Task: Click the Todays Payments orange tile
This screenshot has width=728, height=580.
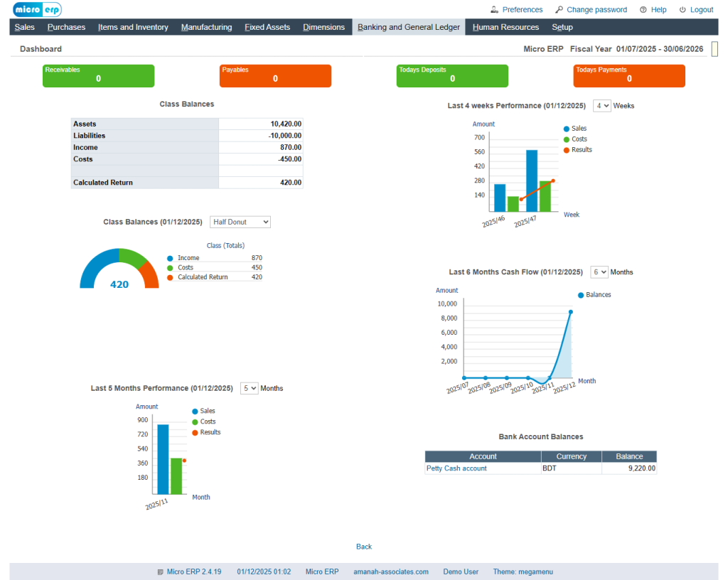Action: pos(629,75)
